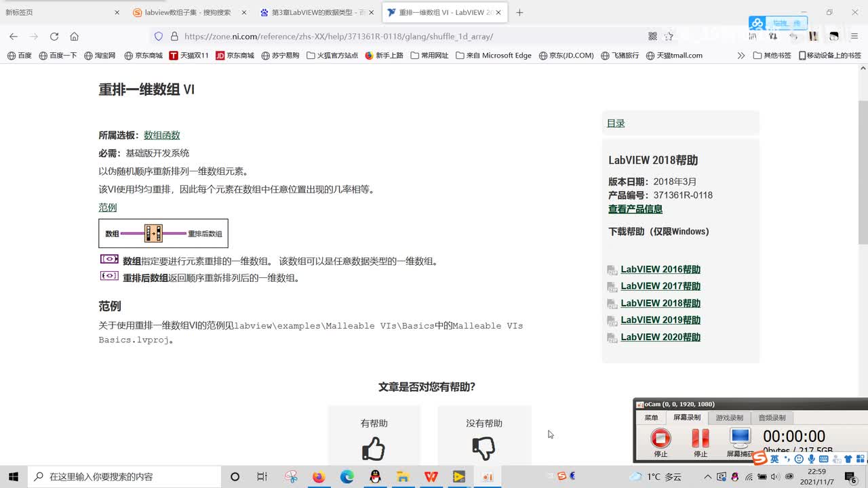Screen dimensions: 868x488
Task: Open the oCam 菜单 menu
Action: click(x=651, y=418)
